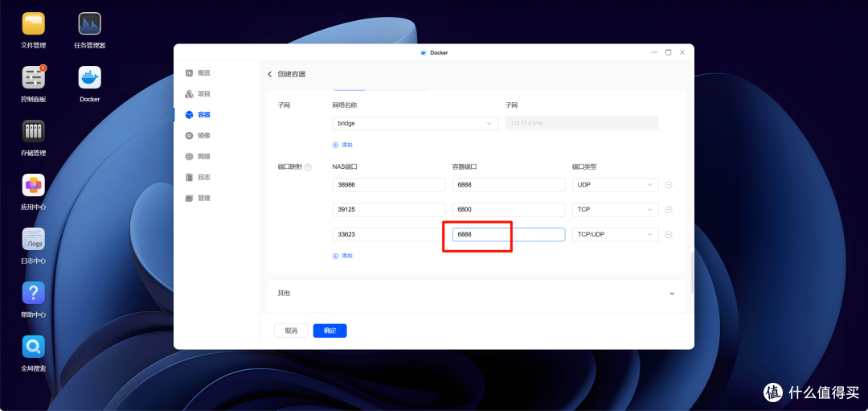Click the 取消 button

tap(291, 331)
